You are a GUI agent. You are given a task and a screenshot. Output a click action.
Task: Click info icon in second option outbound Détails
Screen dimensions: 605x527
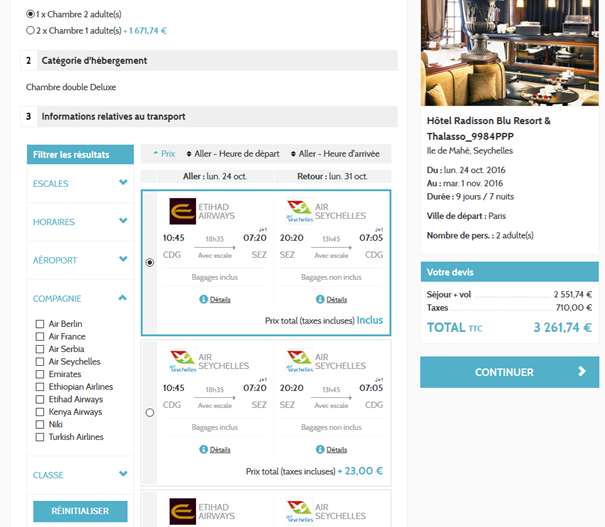(x=204, y=449)
